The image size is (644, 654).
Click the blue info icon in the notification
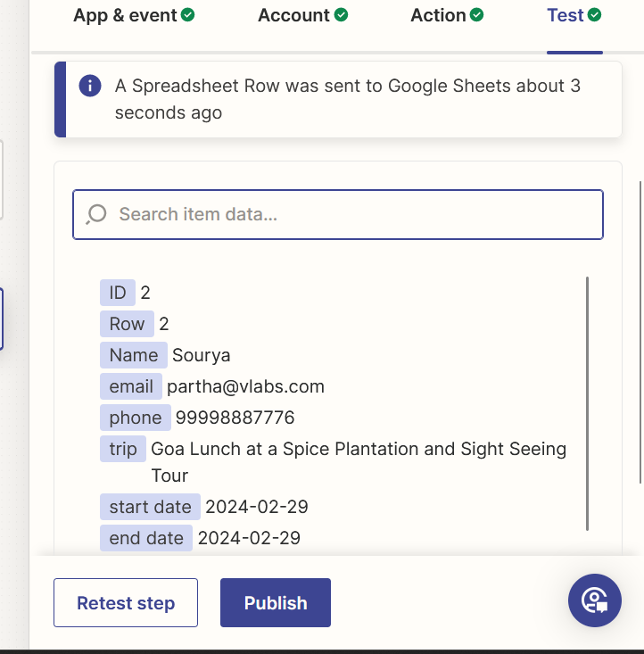(x=90, y=86)
